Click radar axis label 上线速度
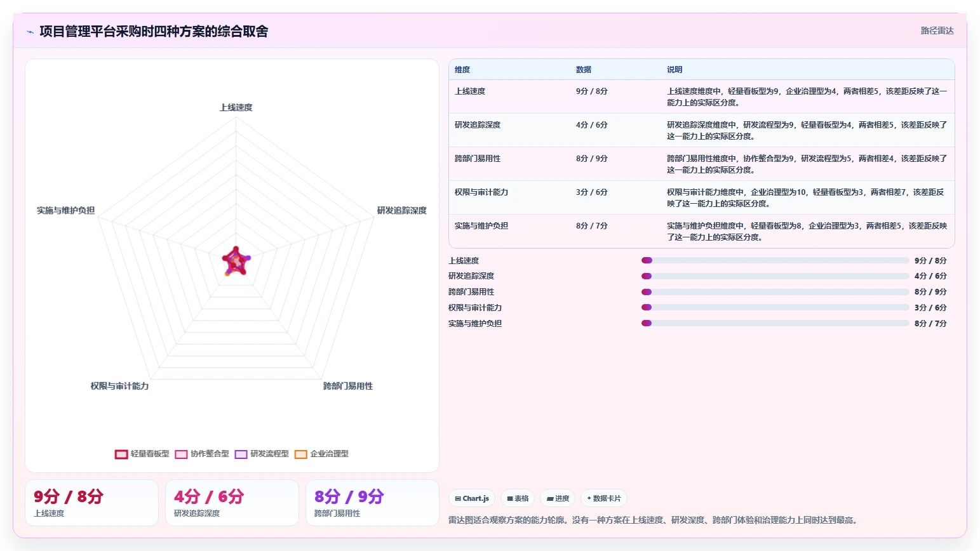The height and width of the screenshot is (551, 980). [236, 107]
